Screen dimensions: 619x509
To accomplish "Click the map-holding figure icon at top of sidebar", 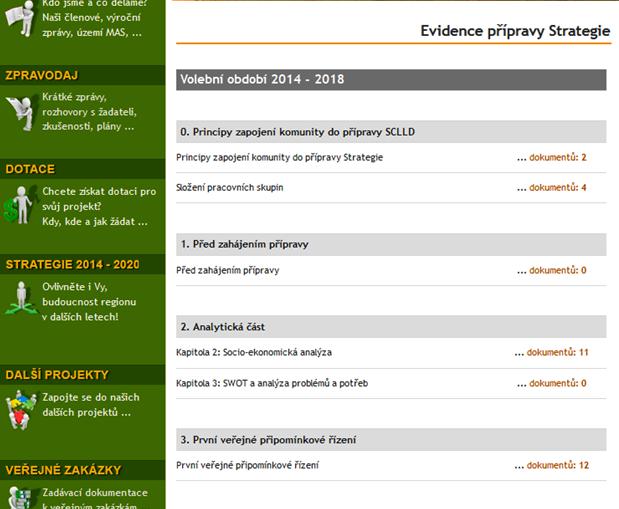I will click(x=20, y=18).
